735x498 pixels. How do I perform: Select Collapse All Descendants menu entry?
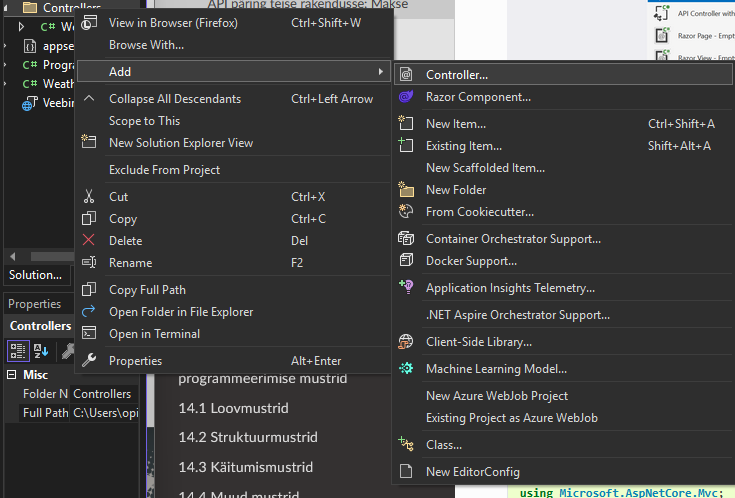(174, 99)
